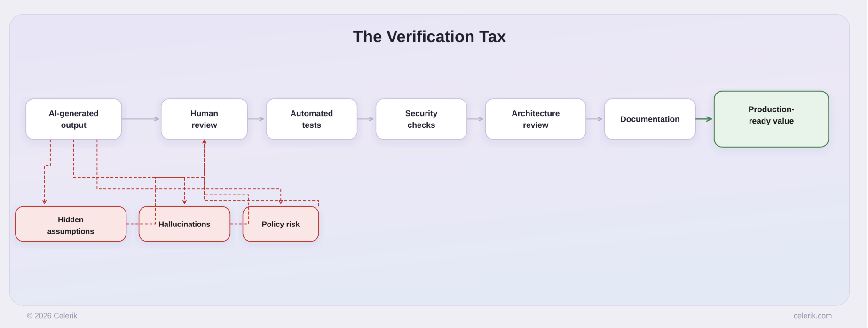Select the Hallucinations red box
Viewport: 868px width, 328px height.
tap(184, 224)
